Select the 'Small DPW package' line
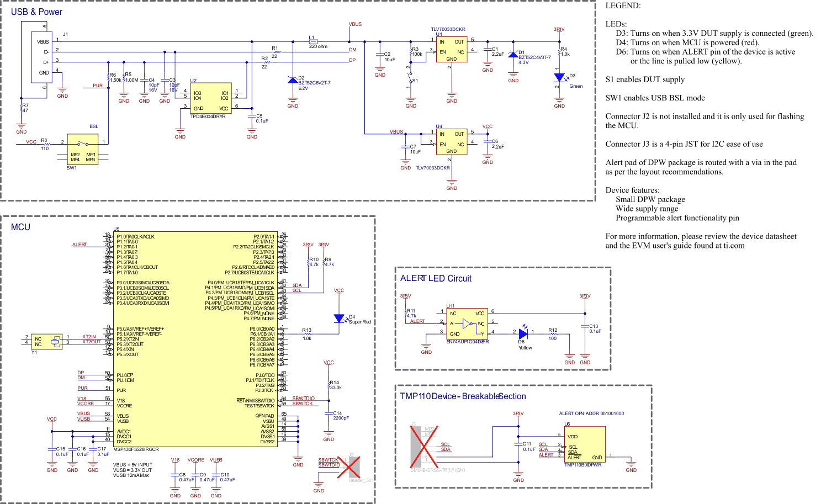This screenshot has width=821, height=504. coord(650,199)
